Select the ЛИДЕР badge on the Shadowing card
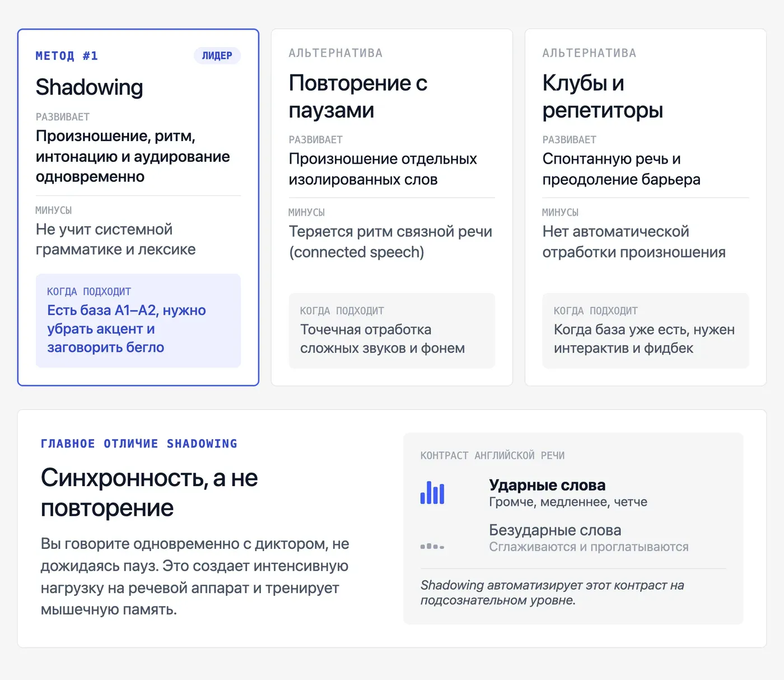 217,55
